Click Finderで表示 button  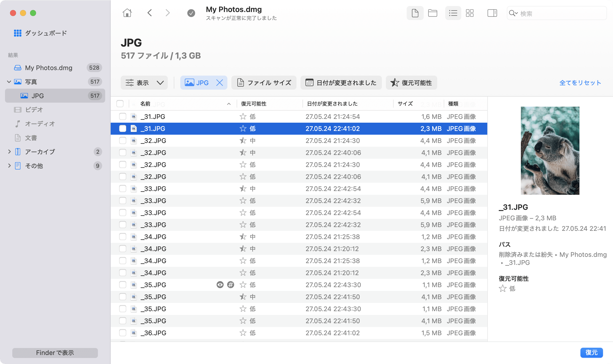coord(55,353)
